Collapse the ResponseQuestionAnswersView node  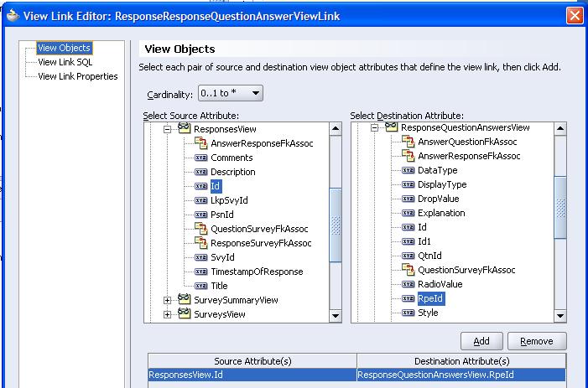pos(374,128)
